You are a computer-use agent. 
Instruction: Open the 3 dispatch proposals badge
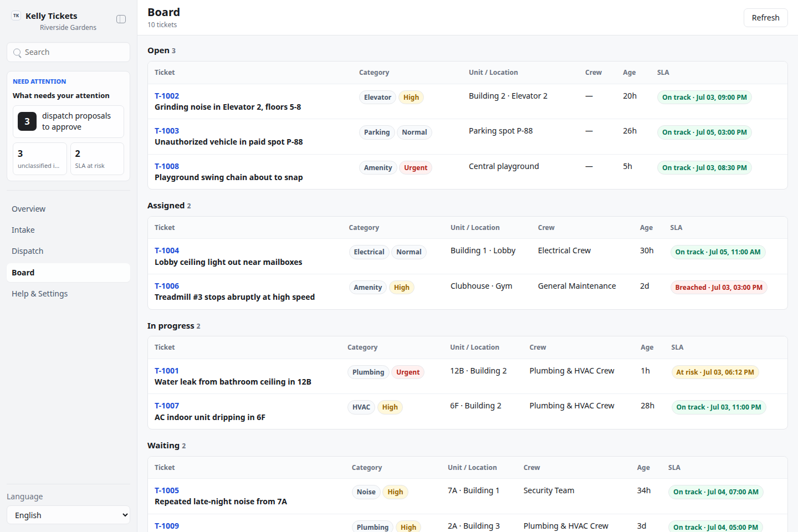27,121
